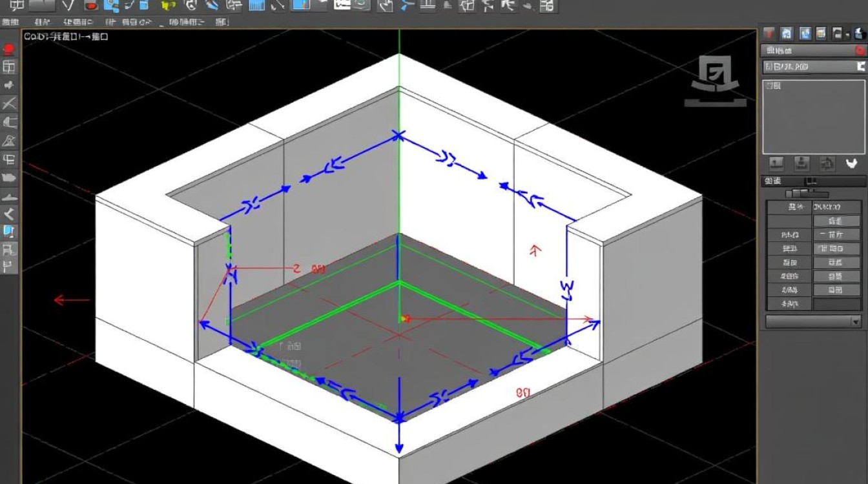This screenshot has height=484, width=868.
Task: Open the blue home icon in right panel
Action: (787, 33)
